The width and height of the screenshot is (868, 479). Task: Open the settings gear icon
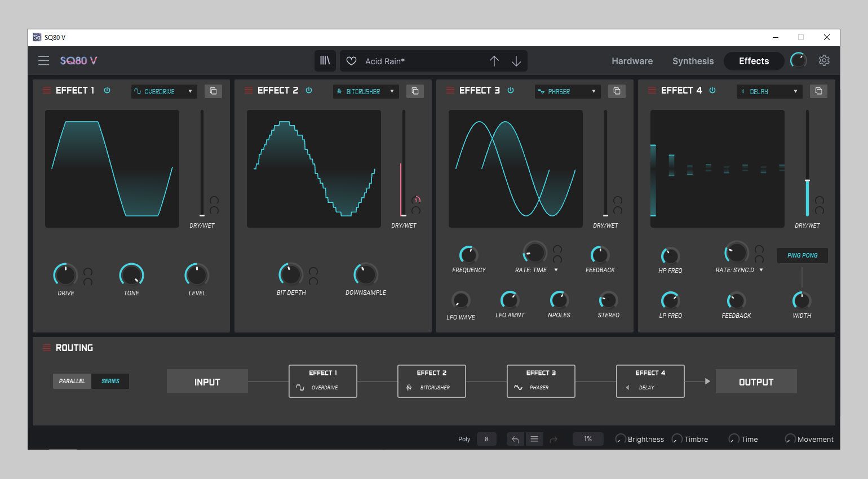tap(825, 60)
